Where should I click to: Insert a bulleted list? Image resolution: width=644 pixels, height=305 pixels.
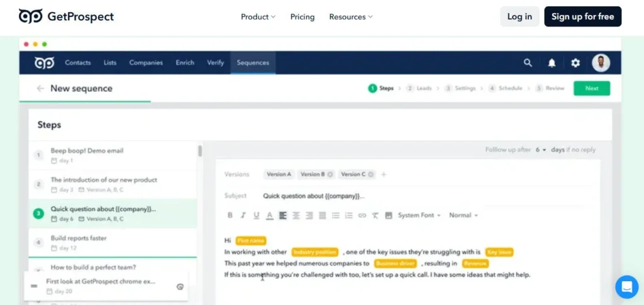(336, 216)
